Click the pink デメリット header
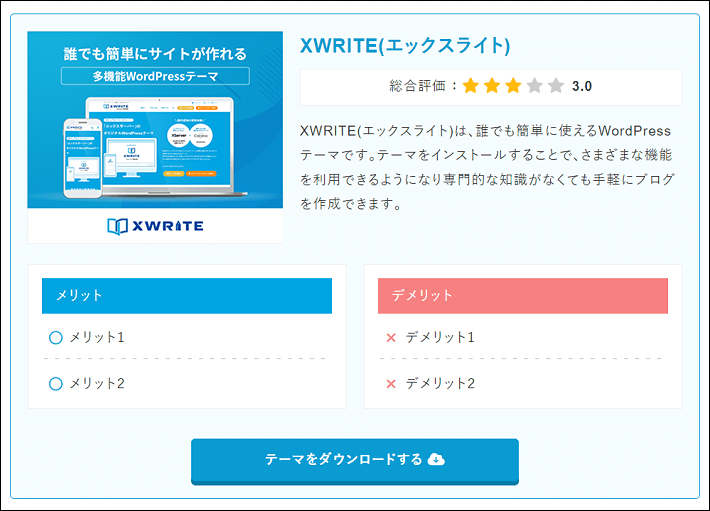 point(523,296)
